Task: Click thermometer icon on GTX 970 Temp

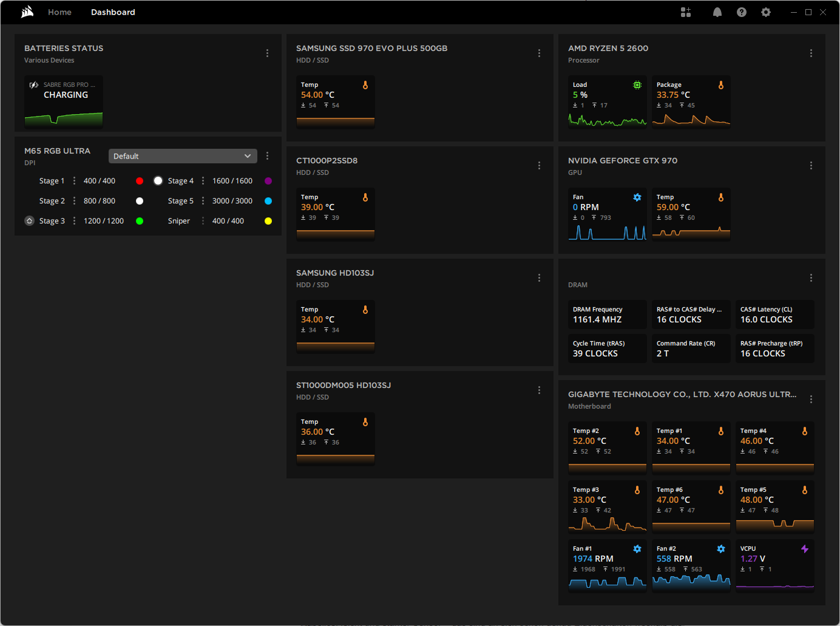Action: (721, 198)
